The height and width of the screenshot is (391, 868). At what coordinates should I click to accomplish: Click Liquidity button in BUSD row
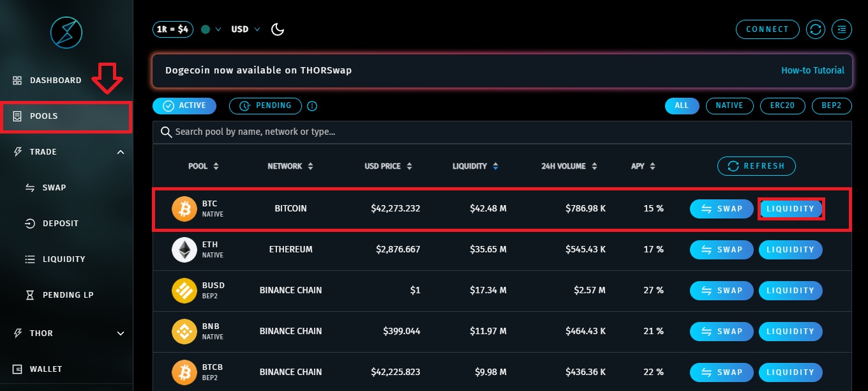[791, 291]
